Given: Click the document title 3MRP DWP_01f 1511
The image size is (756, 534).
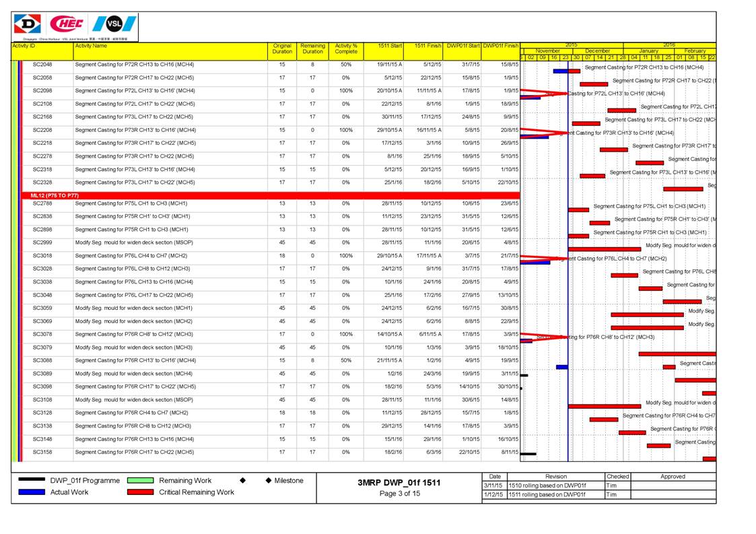Looking at the screenshot, I should pos(399,482).
